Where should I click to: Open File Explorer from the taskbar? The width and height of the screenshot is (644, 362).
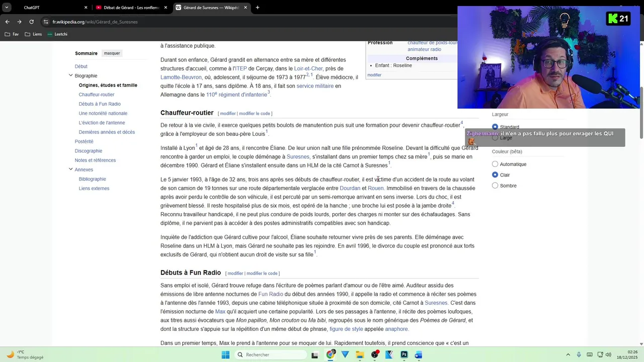pyautogui.click(x=360, y=355)
